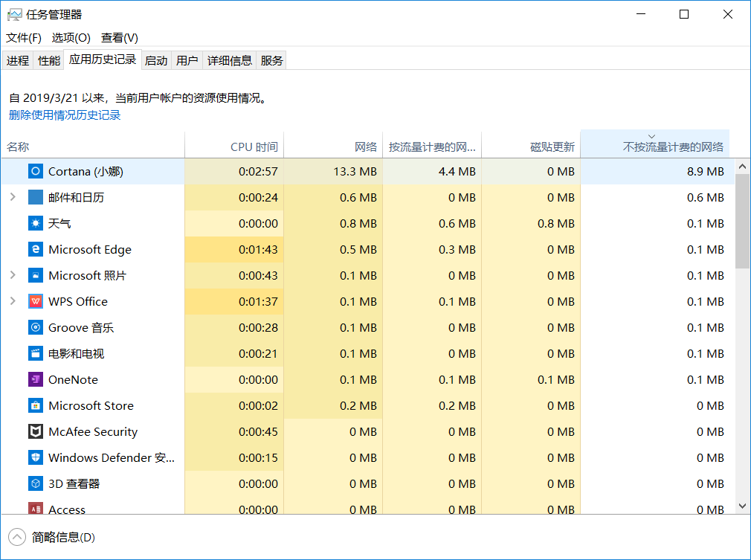Screen dimensions: 751x560
Task: Click the 电影和电视 app icon
Action: [36, 353]
